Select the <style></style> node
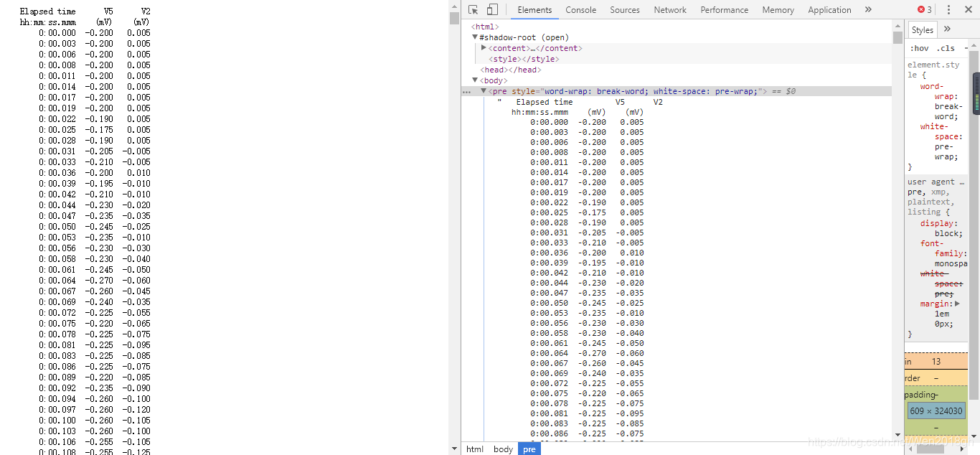 523,59
